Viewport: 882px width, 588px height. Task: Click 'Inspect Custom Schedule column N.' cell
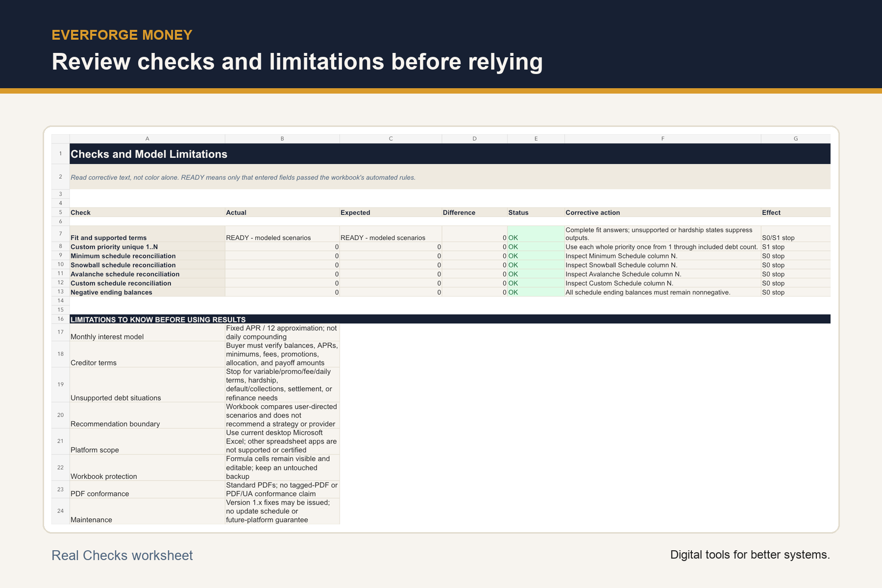click(x=662, y=283)
